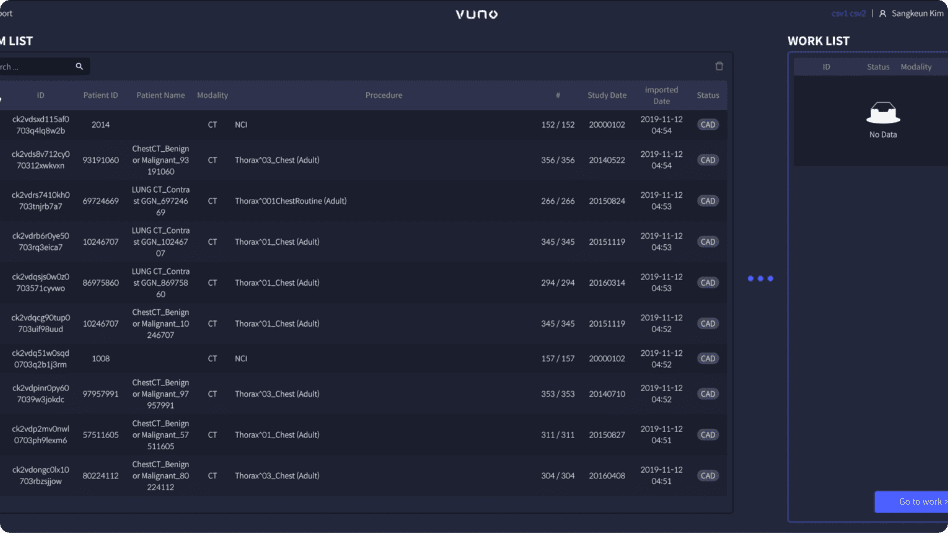Select exam ID ck2vdpinr0py607039w3jokdc
This screenshot has width=948, height=533.
click(41, 394)
